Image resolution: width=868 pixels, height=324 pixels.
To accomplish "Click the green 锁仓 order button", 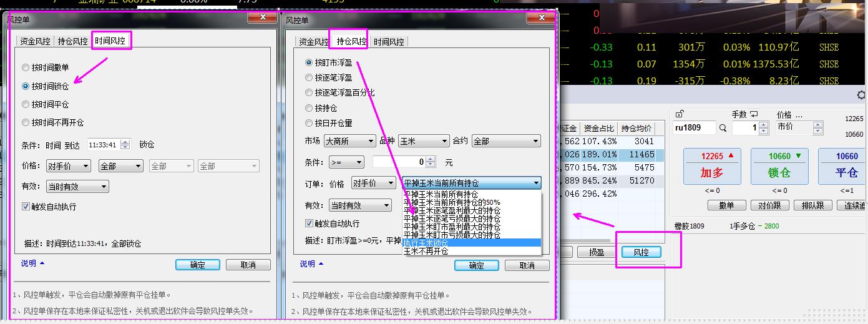I will click(x=779, y=167).
